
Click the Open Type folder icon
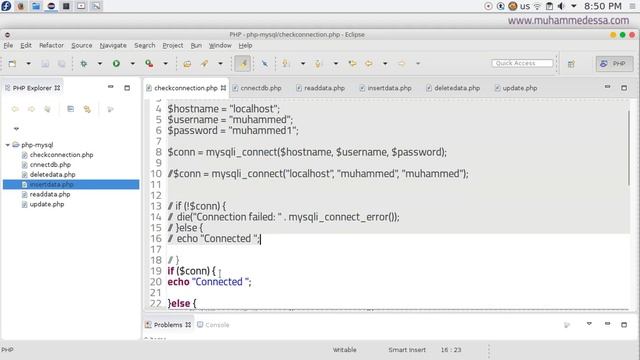[x=187, y=64]
